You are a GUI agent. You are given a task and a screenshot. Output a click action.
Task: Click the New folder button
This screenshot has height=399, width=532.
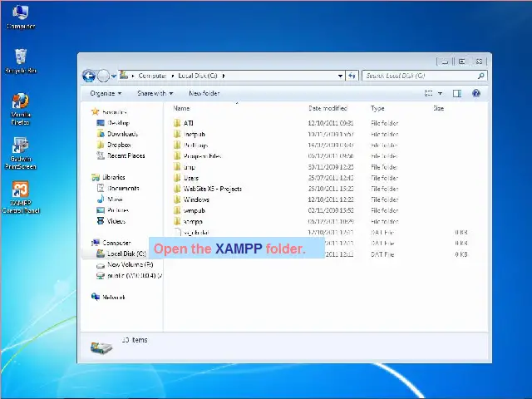point(204,93)
